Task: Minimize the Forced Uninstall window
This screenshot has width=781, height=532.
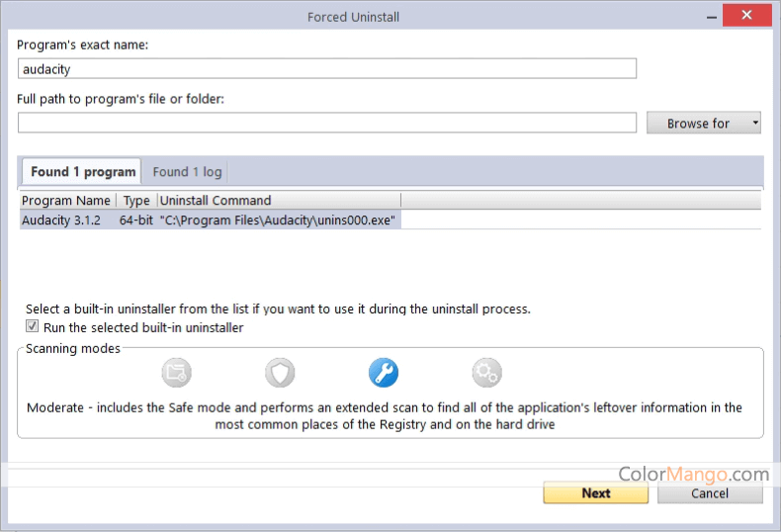Action: pos(707,15)
